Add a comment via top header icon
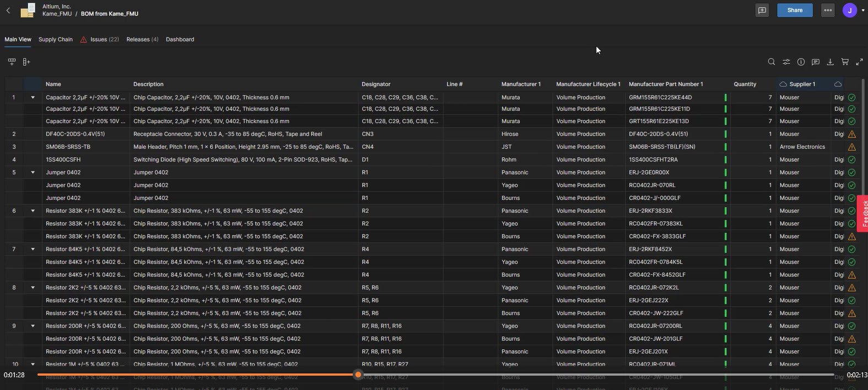 (762, 10)
